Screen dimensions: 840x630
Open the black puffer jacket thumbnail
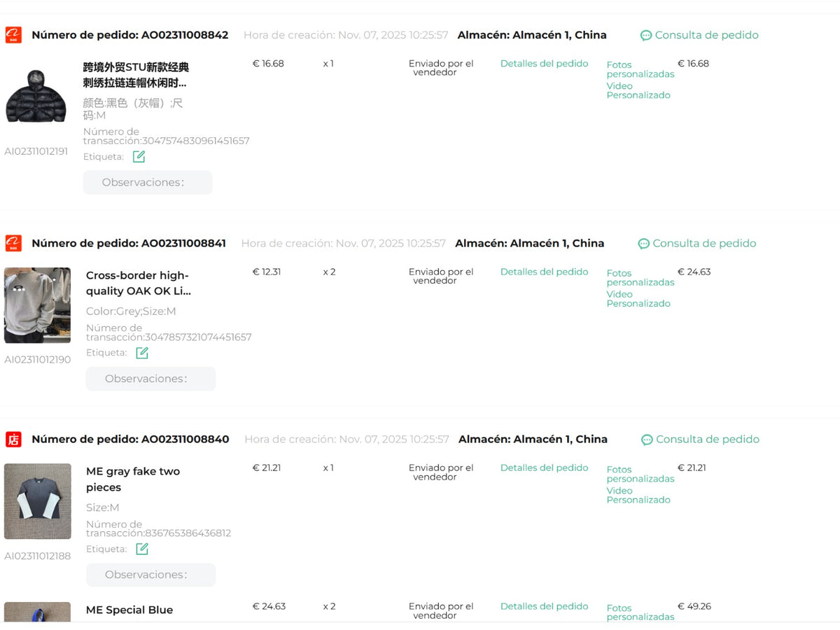[36, 96]
